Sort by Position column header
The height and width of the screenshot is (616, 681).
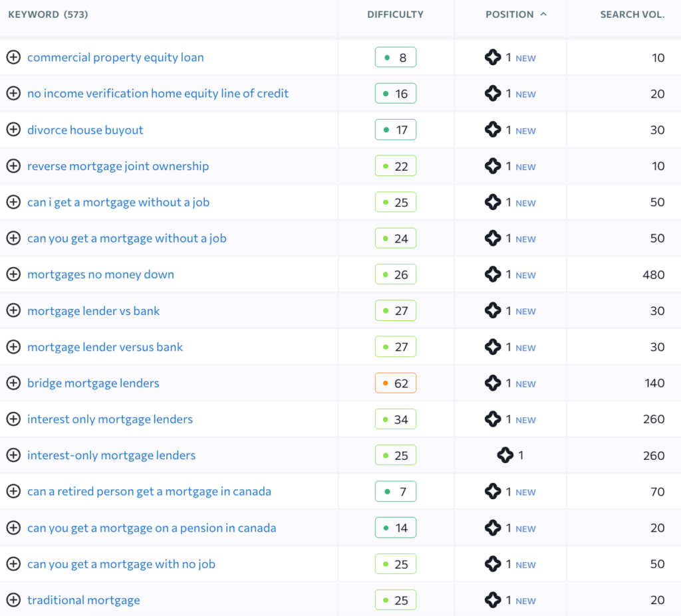pyautogui.click(x=509, y=15)
